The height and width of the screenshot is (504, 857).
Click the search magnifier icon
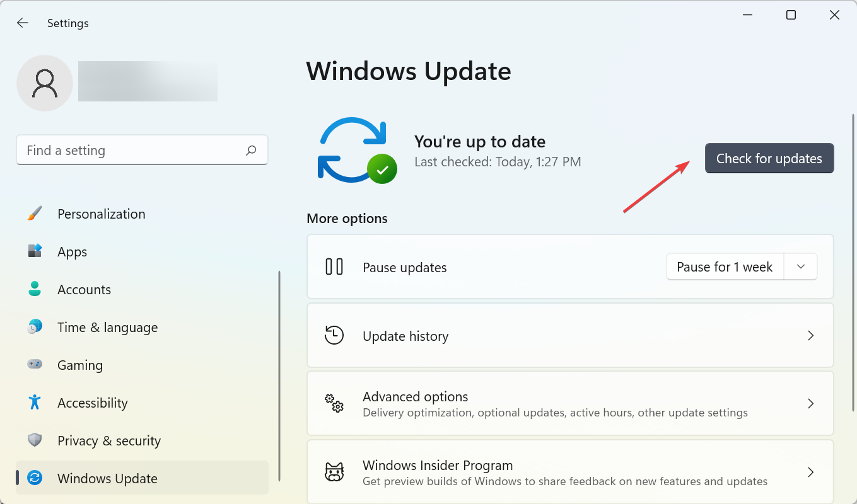pyautogui.click(x=251, y=151)
